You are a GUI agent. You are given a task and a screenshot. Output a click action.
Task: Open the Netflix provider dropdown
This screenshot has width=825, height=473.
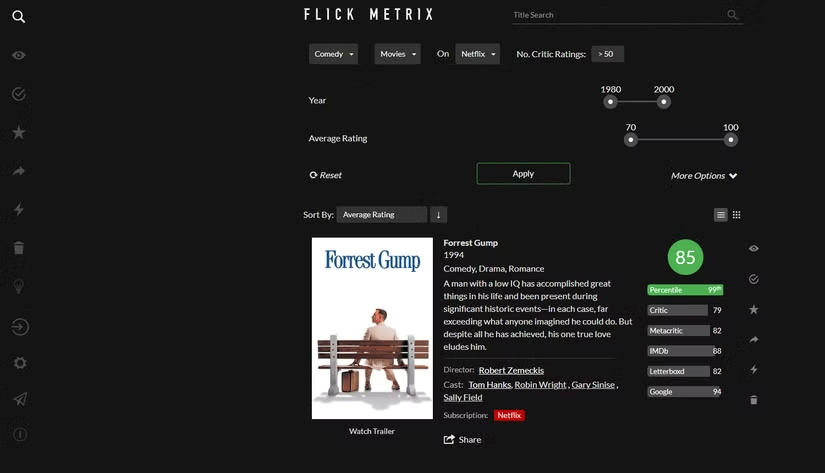click(478, 54)
